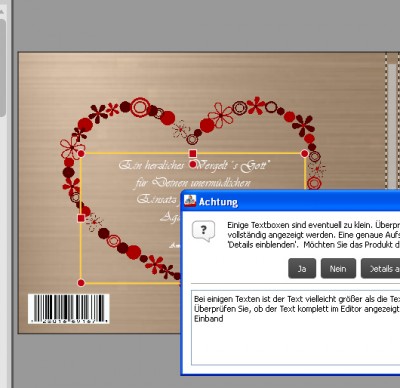Image resolution: width=400 pixels, height=388 pixels.
Task: Click the question mark speech bubble icon
Action: point(203,231)
